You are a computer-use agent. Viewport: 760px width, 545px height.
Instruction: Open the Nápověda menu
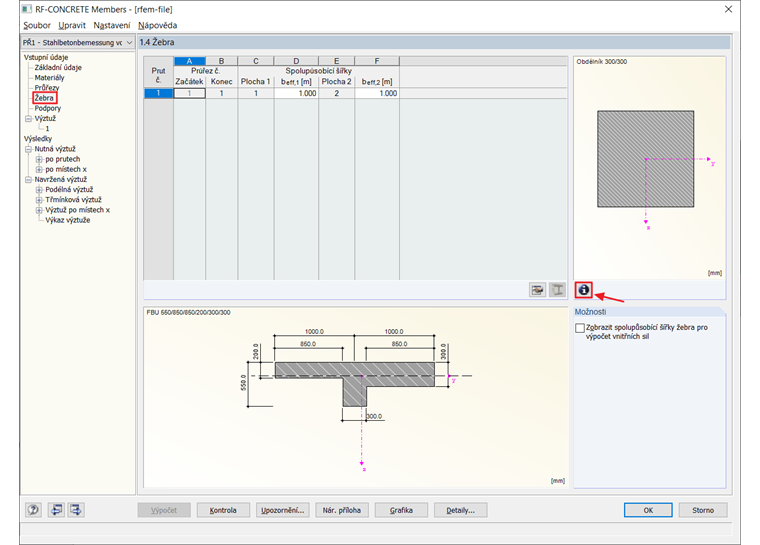coord(158,25)
